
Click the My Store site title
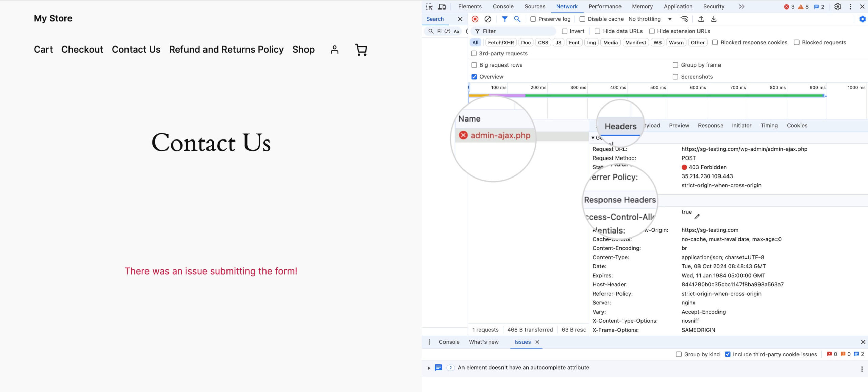click(53, 18)
